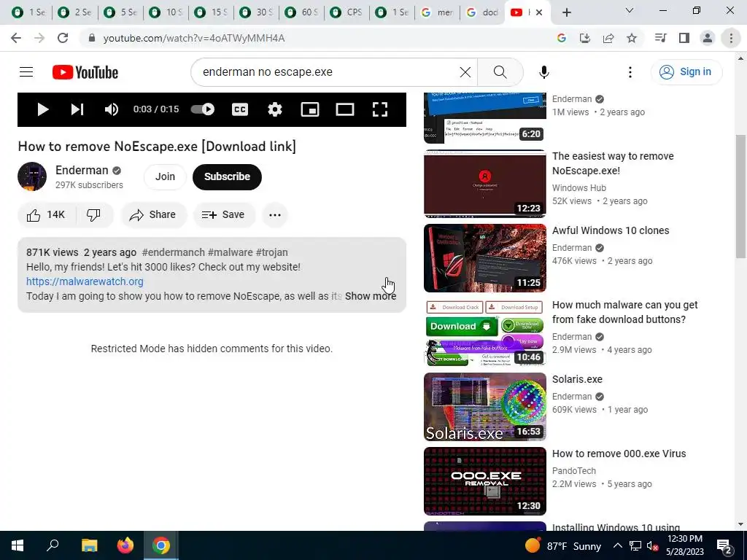Close the active YouTube tab
The height and width of the screenshot is (560, 747).
click(539, 12)
